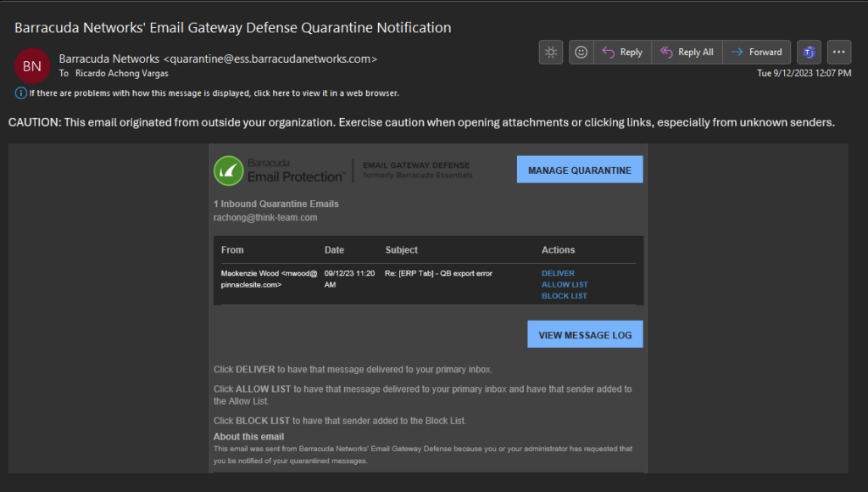Image resolution: width=868 pixels, height=492 pixels.
Task: Click the ALLOW LIST link
Action: click(x=565, y=284)
